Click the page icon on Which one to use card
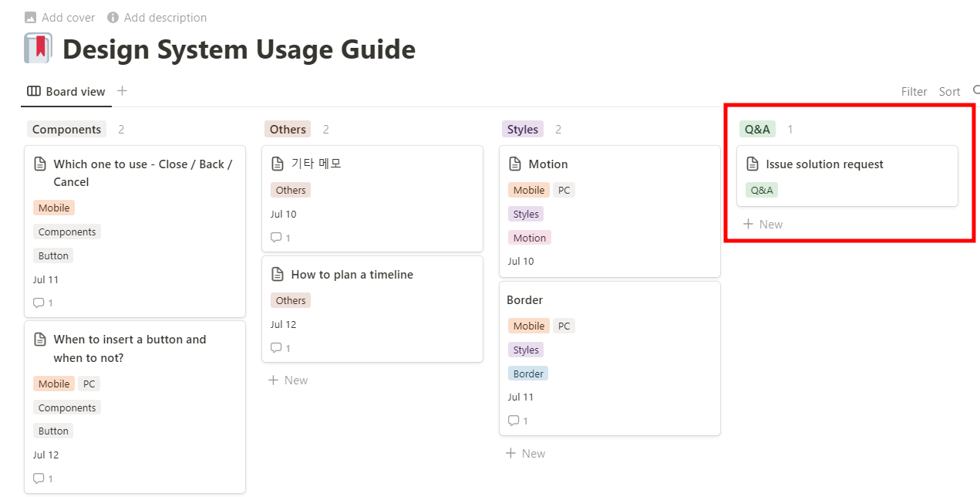 [x=40, y=164]
